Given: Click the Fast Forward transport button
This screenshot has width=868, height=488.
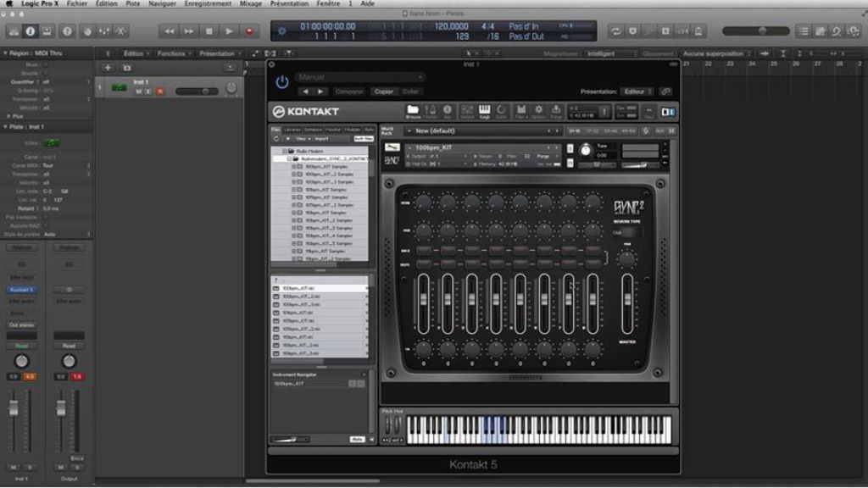Looking at the screenshot, I should pyautogui.click(x=189, y=31).
